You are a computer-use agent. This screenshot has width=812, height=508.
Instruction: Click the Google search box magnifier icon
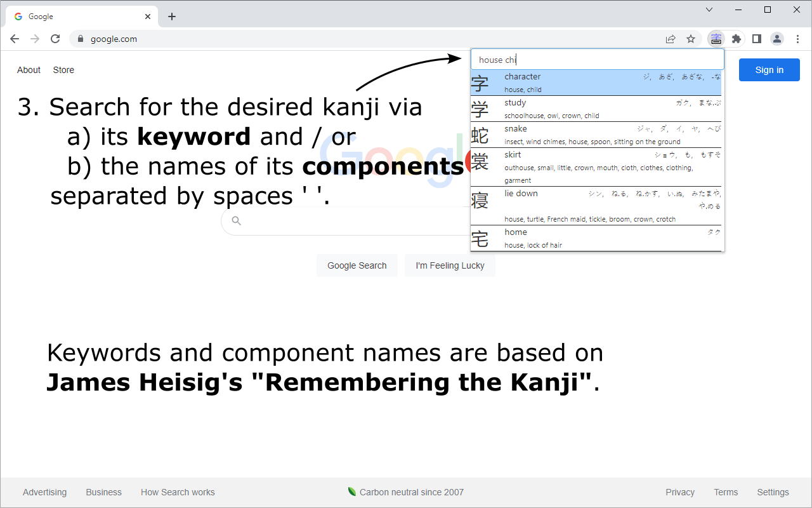[237, 221]
